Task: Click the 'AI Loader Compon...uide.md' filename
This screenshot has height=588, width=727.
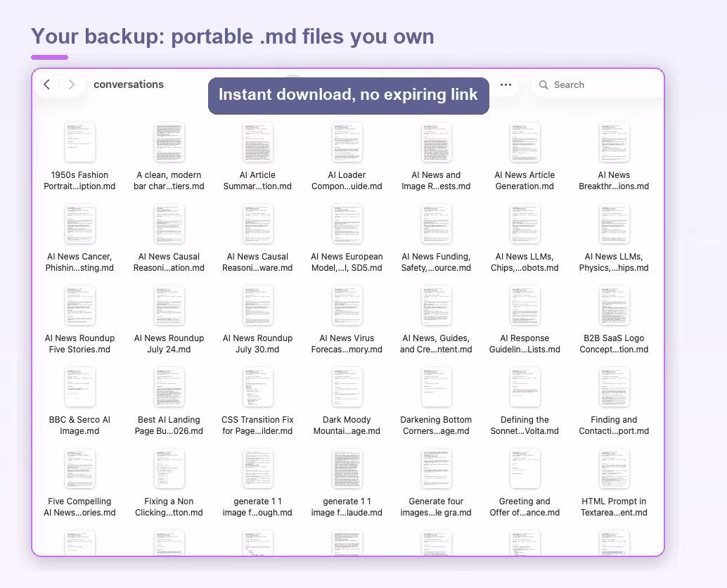Action: coord(347,180)
